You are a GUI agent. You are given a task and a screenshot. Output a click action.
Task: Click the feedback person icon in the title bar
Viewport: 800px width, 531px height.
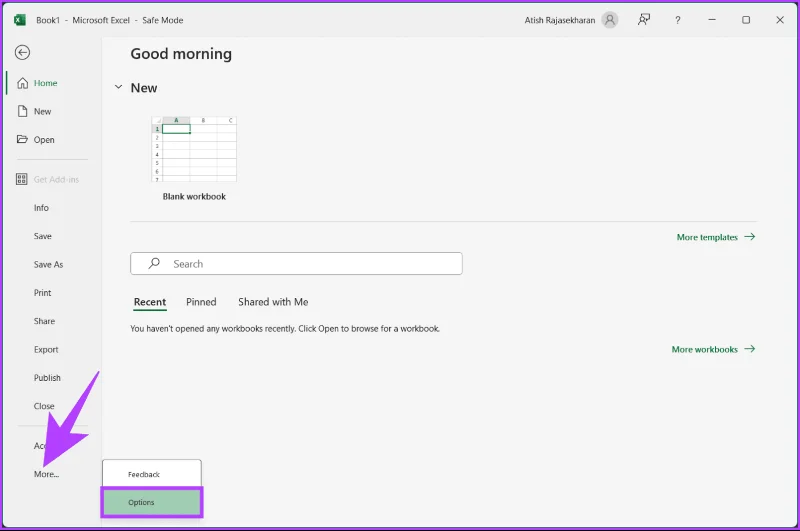pyautogui.click(x=644, y=20)
